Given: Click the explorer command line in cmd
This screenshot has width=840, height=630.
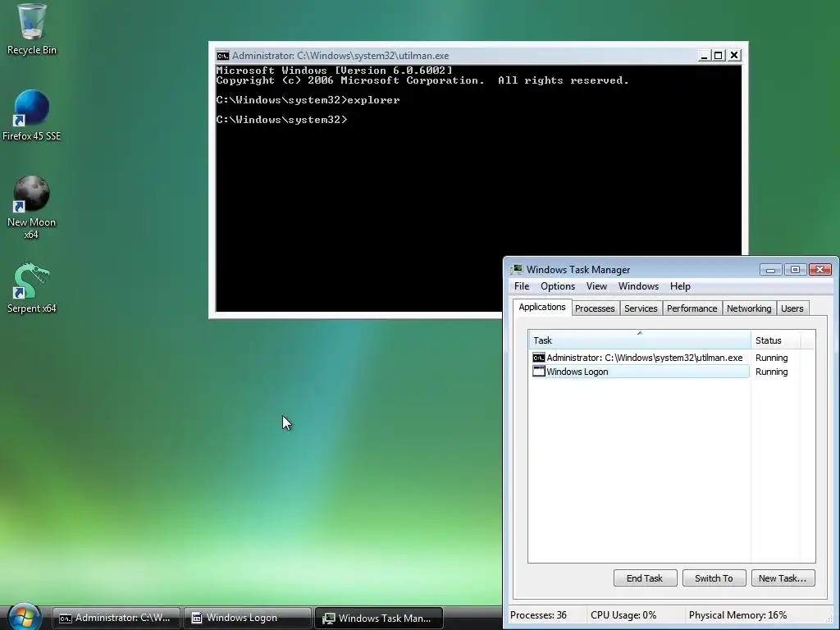Looking at the screenshot, I should coord(308,100).
